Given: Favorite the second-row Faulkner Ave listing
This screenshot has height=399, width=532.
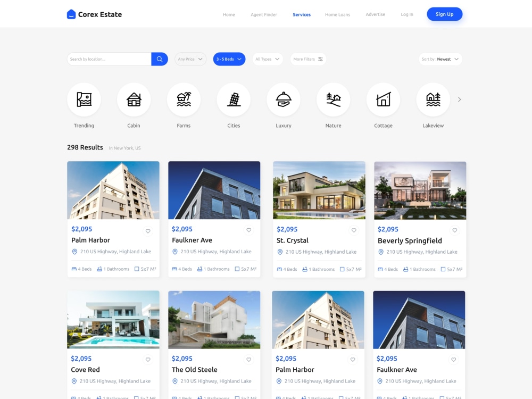Looking at the screenshot, I should pos(454,360).
